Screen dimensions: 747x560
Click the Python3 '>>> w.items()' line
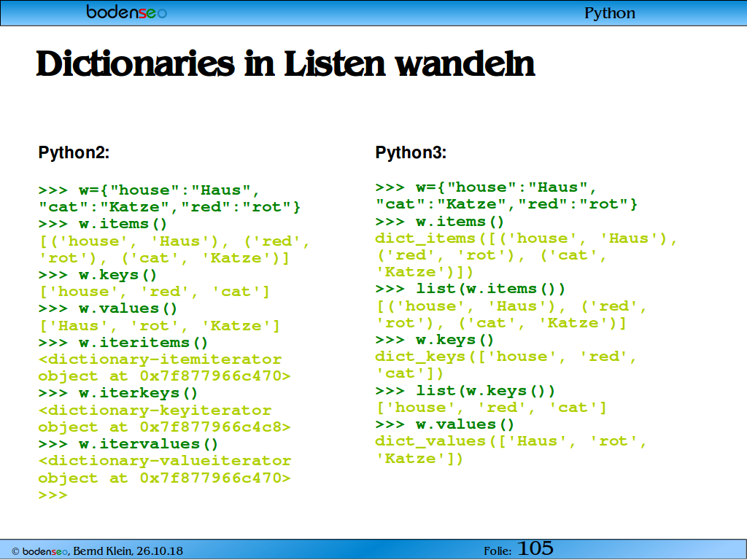tap(440, 222)
